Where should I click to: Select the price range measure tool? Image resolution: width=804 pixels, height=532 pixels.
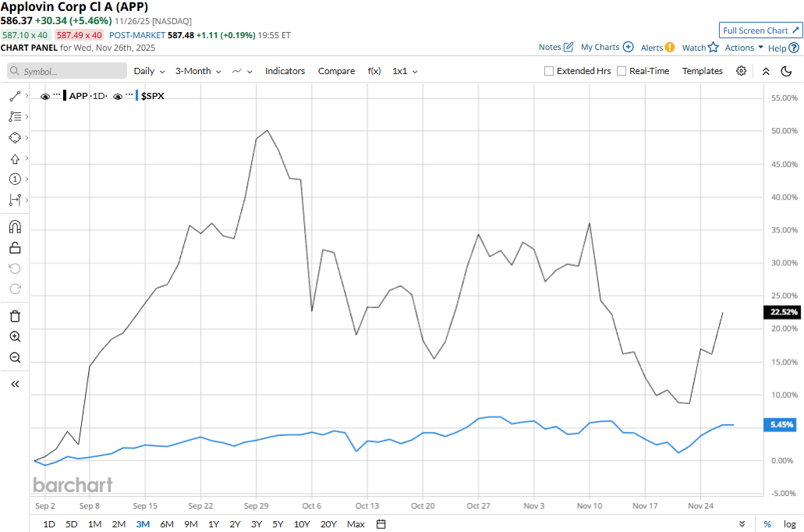click(x=15, y=200)
